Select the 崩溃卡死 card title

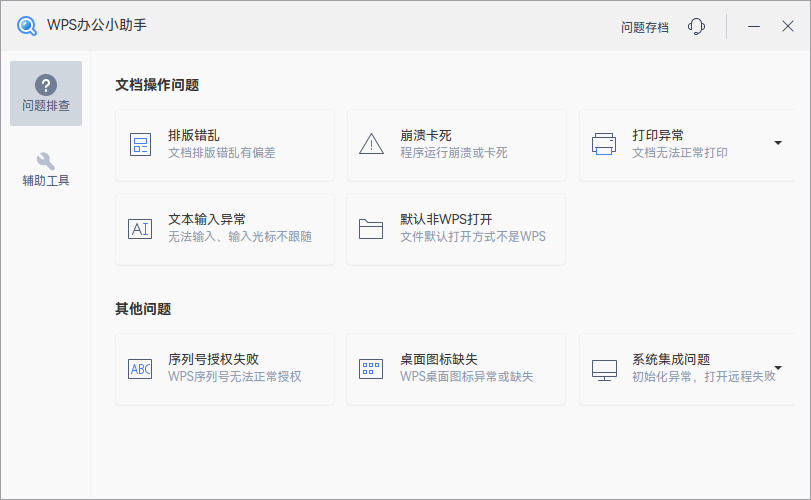pyautogui.click(x=426, y=135)
